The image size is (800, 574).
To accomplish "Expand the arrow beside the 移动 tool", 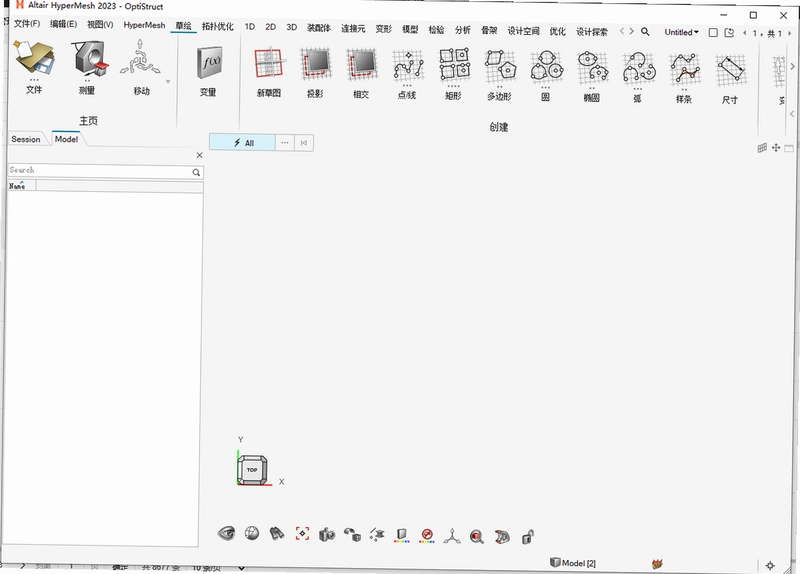I will (x=168, y=82).
